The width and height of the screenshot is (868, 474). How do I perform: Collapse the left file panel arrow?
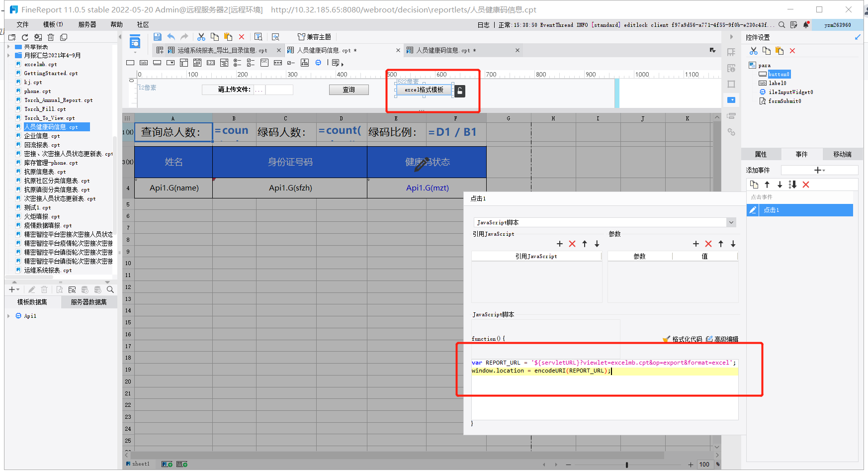tap(120, 37)
